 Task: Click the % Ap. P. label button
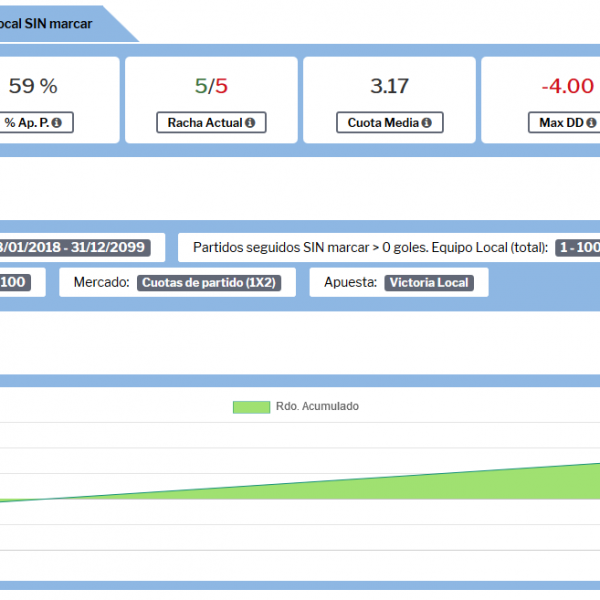tap(35, 122)
